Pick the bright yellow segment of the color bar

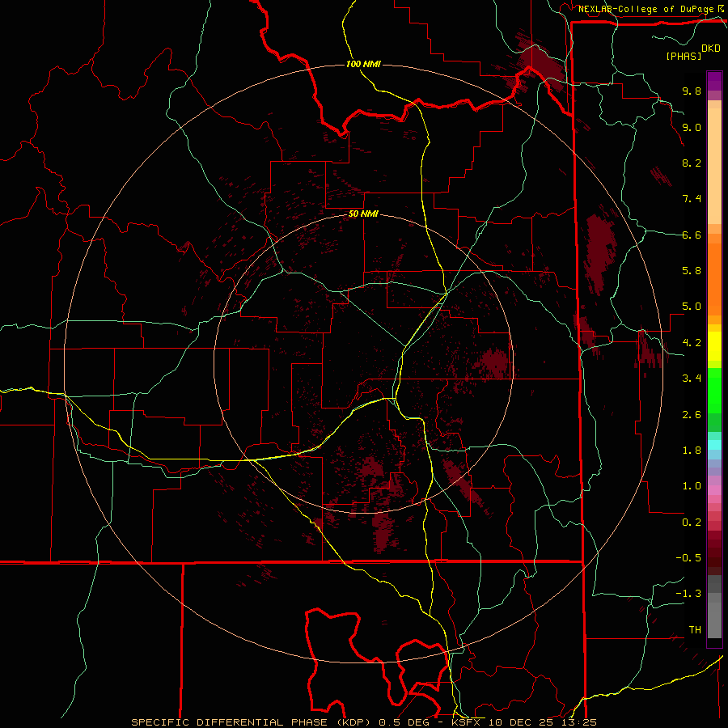pos(714,346)
